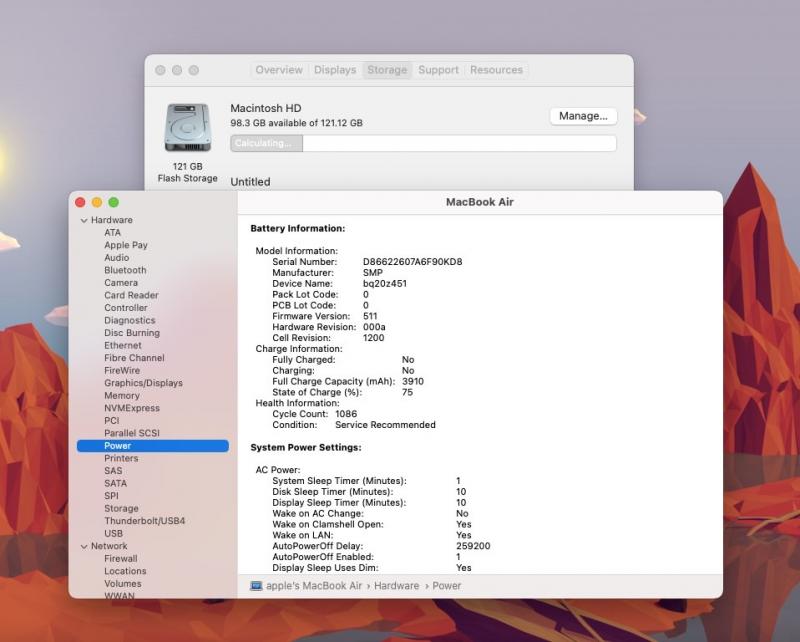The height and width of the screenshot is (642, 800).
Task: Select Diagnostics in sidebar
Action: click(130, 320)
